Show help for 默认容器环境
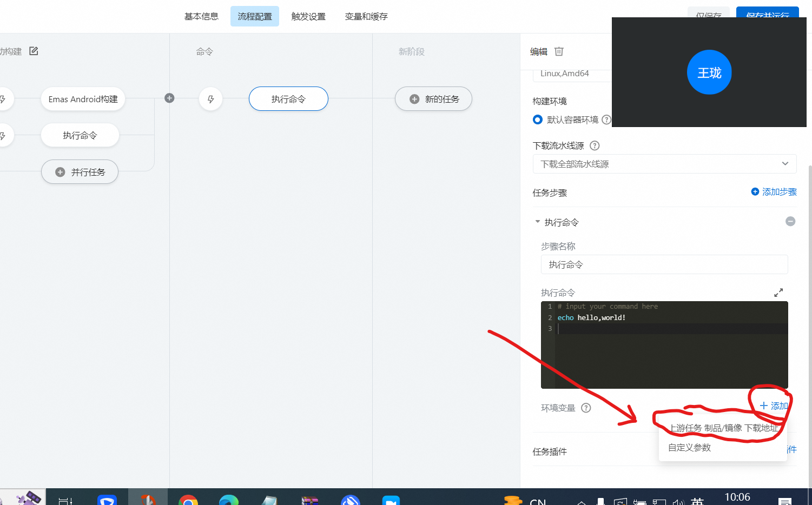The image size is (812, 505). (606, 119)
